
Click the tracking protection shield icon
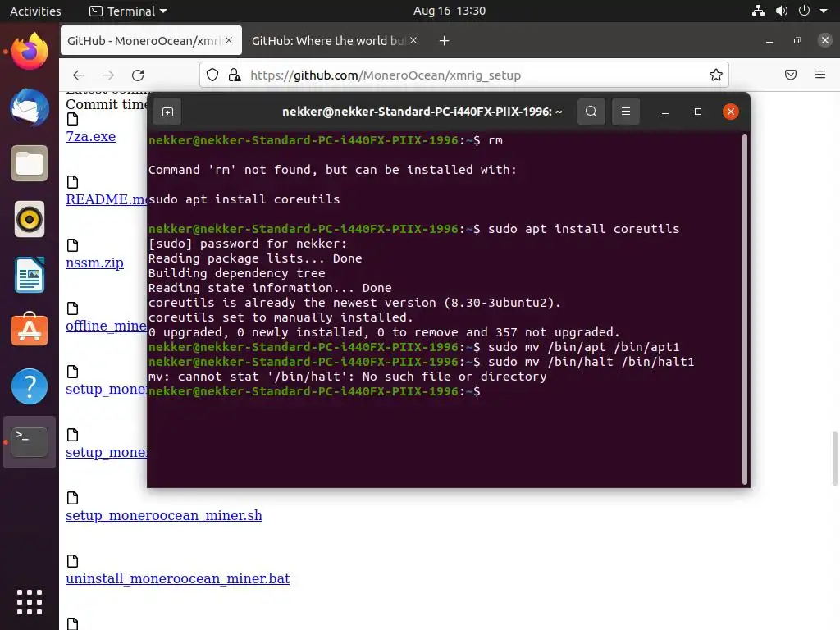[x=212, y=75]
